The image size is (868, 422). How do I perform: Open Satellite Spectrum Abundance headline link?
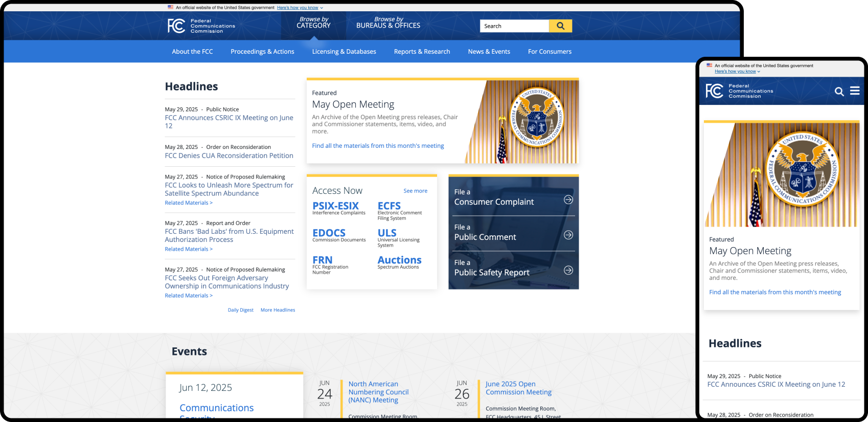229,189
